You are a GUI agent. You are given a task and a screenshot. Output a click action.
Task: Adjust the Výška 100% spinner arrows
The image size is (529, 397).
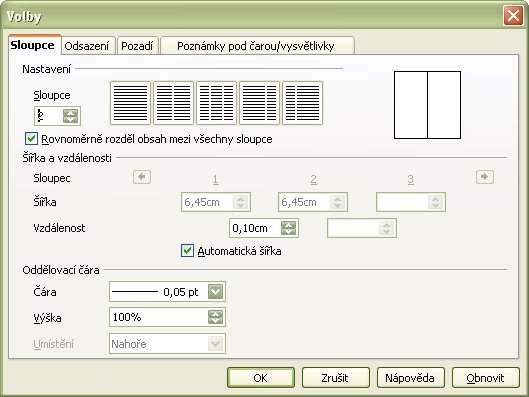coord(216,317)
